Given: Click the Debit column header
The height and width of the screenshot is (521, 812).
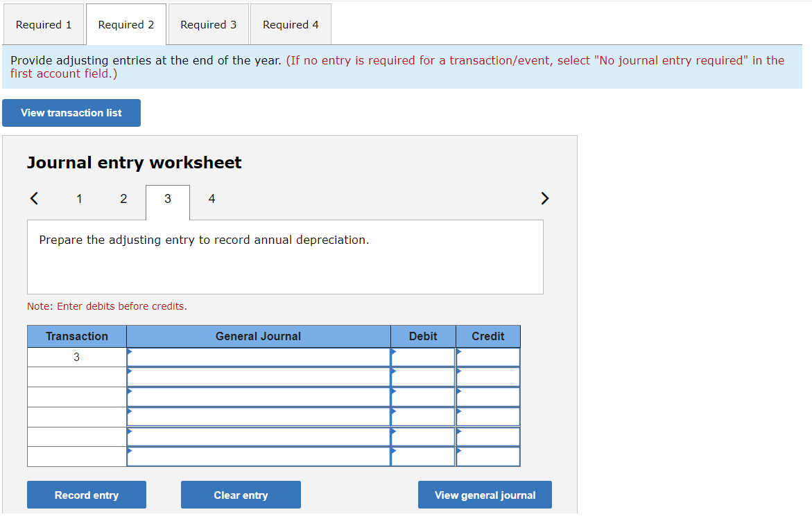Looking at the screenshot, I should point(423,336).
